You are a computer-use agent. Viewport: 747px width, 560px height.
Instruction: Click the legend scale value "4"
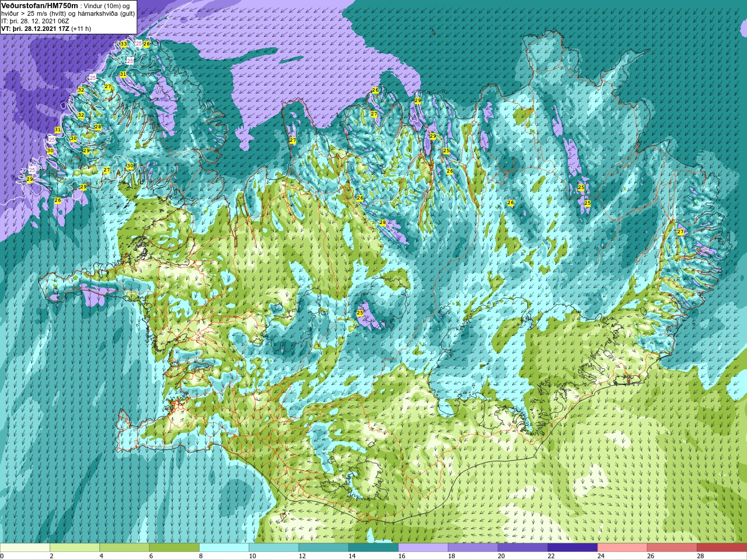(x=102, y=556)
